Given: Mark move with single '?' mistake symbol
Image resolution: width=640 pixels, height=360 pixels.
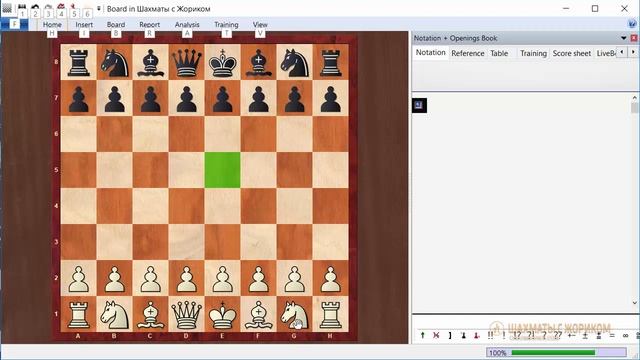Looking at the screenshot, I should coord(544,335).
